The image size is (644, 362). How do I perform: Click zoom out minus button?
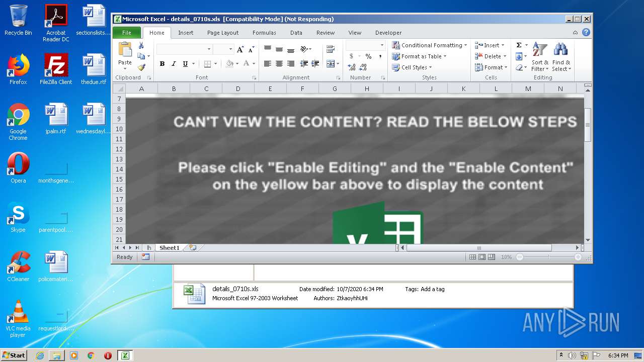pyautogui.click(x=520, y=257)
